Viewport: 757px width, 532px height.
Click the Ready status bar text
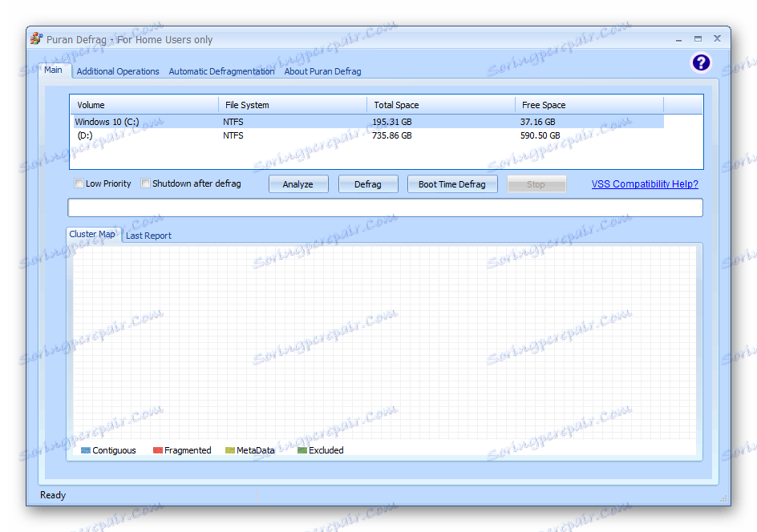(x=53, y=495)
